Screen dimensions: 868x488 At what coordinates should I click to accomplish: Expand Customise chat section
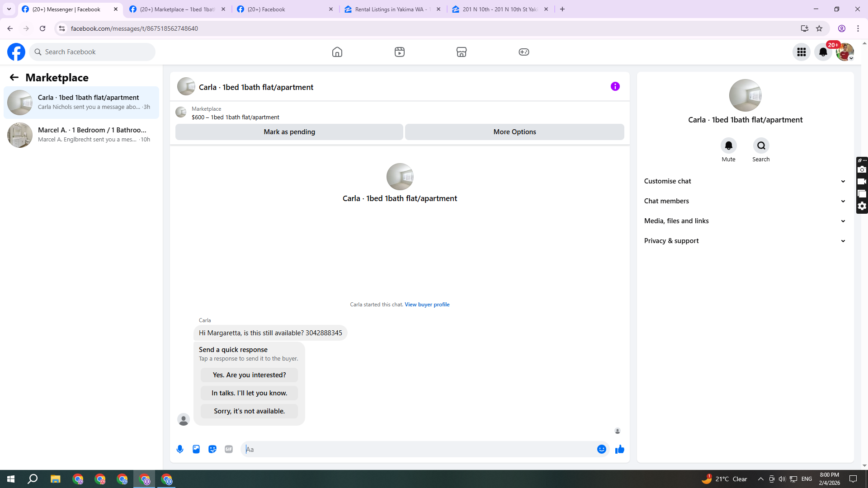(745, 181)
